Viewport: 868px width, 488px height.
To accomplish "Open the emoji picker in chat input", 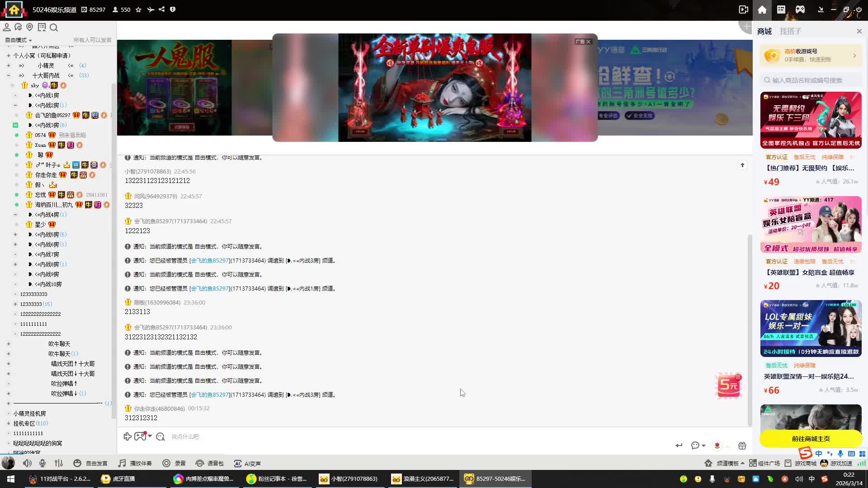I will (160, 436).
